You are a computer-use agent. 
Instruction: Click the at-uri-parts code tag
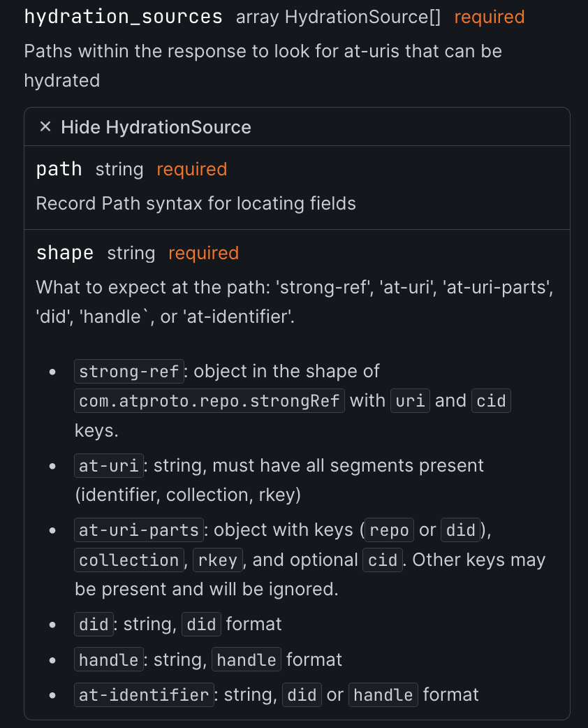(x=139, y=530)
